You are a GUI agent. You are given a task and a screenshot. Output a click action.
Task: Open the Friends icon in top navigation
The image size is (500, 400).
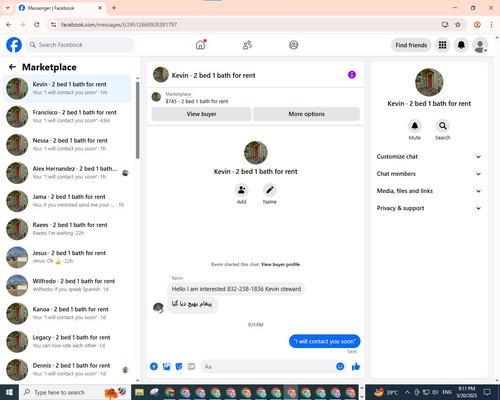click(x=247, y=45)
